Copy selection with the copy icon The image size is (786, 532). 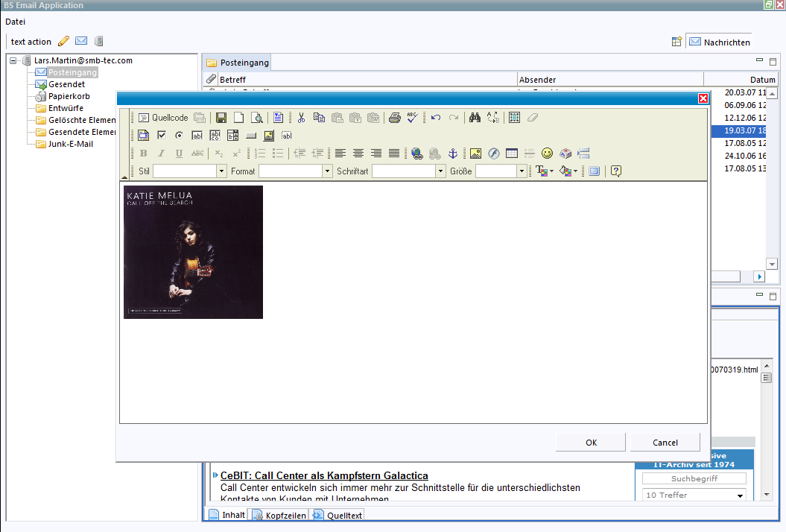(319, 118)
